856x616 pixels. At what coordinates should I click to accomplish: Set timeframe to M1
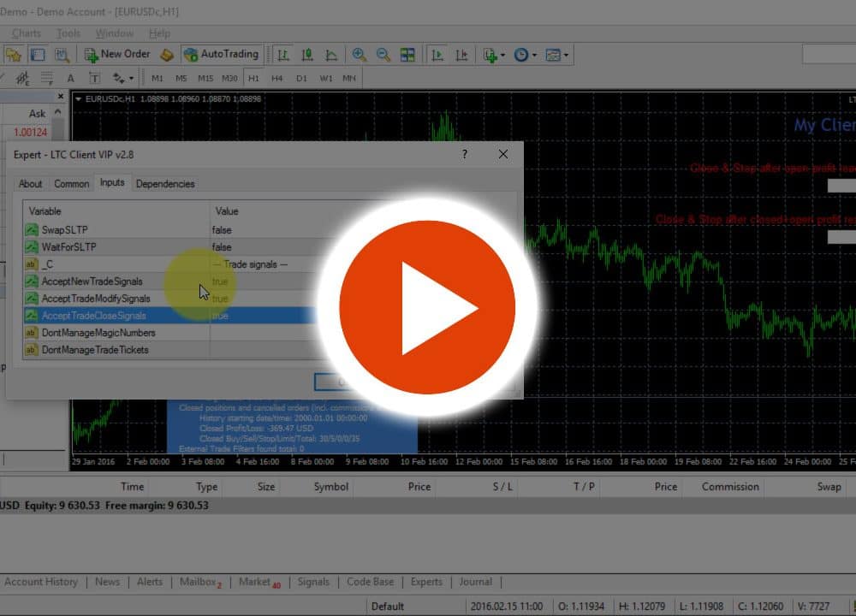click(158, 78)
